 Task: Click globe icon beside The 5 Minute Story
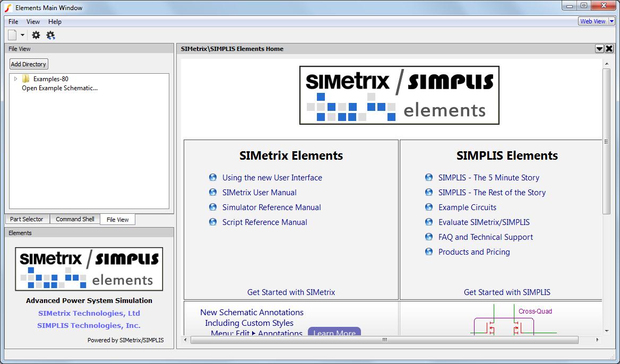point(428,177)
